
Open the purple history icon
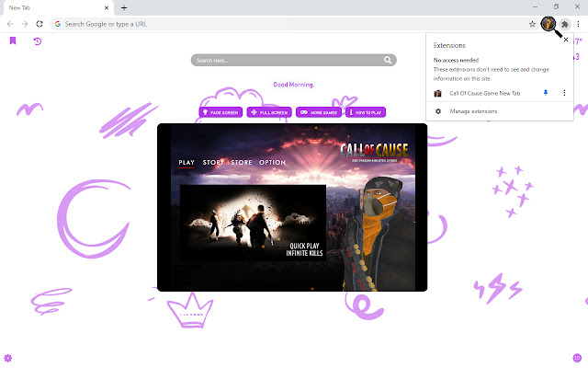pos(38,41)
